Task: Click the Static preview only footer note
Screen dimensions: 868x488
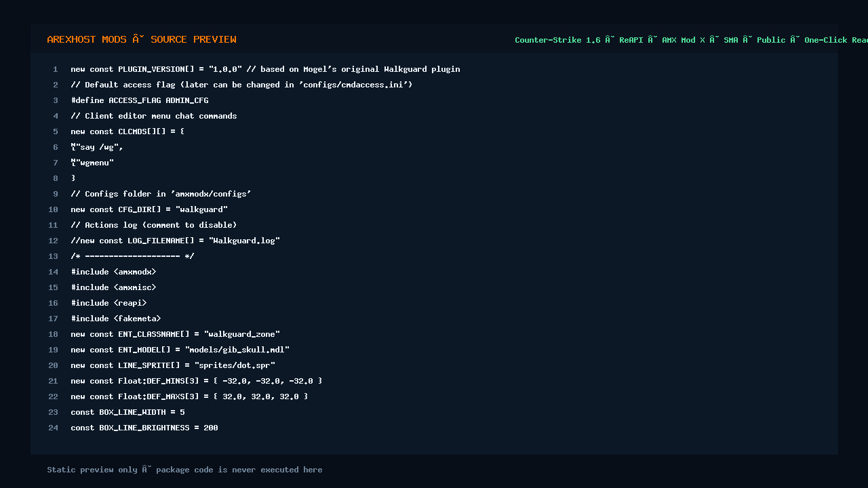Action: pos(184,470)
